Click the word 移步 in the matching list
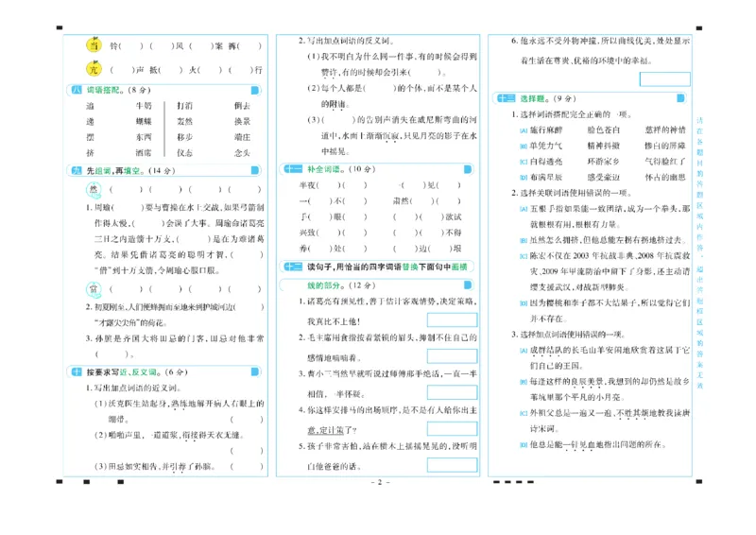Image resolution: width=756 pixels, height=535 pixels. tap(184, 137)
